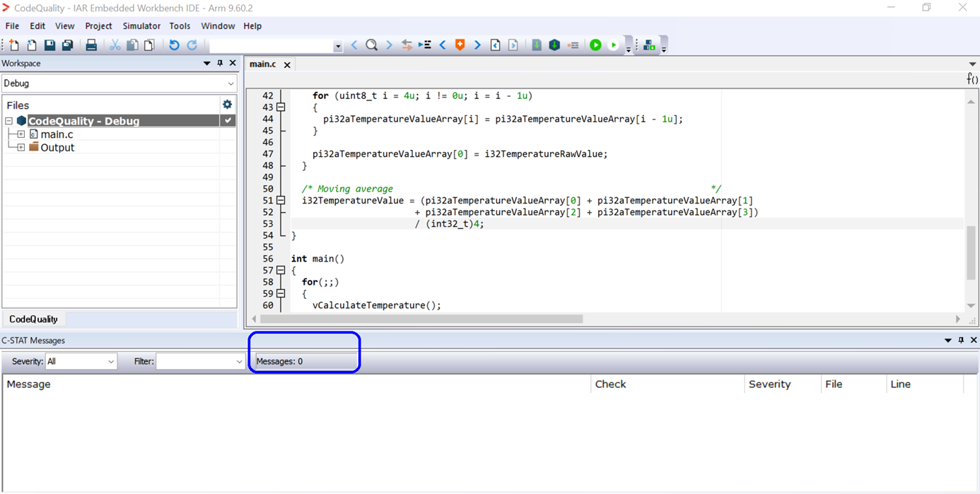Open the Project menu
Screen dimensions: 980x494
(x=98, y=26)
